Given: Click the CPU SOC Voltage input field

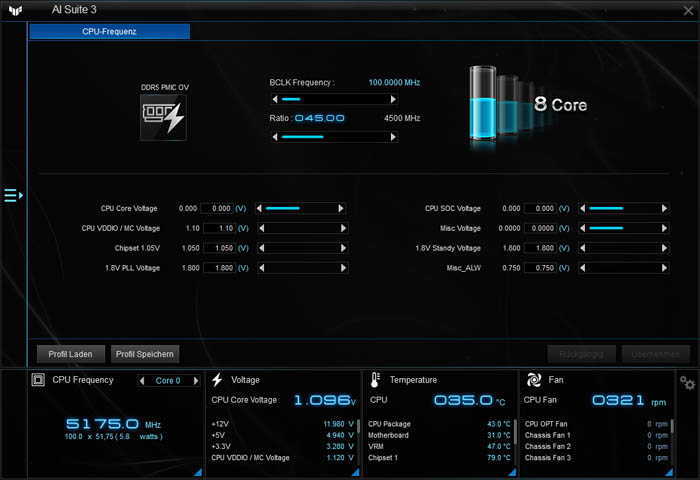Looking at the screenshot, I should click(540, 208).
